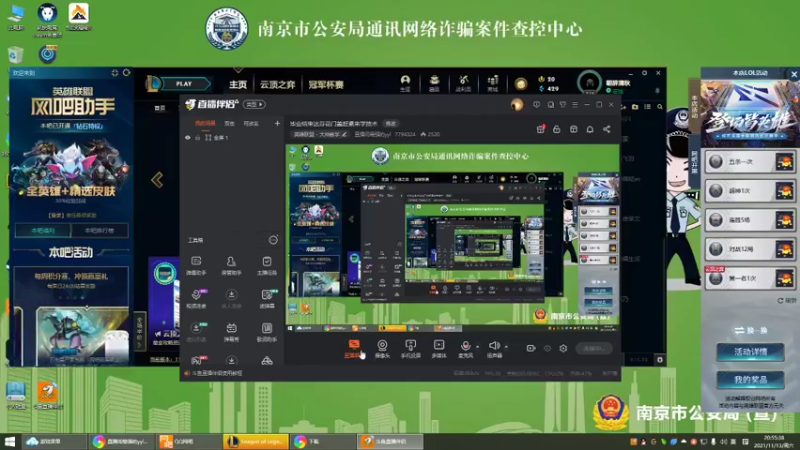Open the gift box icon in stream header
The image size is (800, 450).
coord(540,129)
